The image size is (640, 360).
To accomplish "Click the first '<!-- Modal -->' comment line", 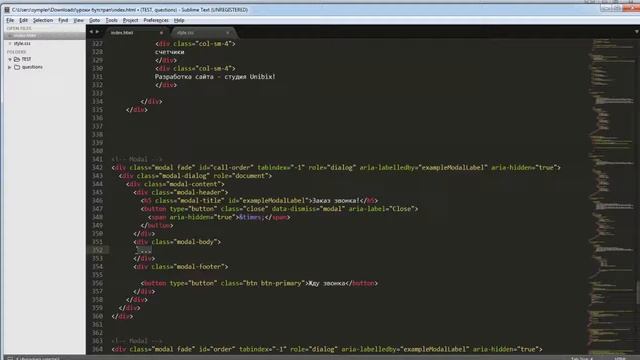I will [137, 159].
